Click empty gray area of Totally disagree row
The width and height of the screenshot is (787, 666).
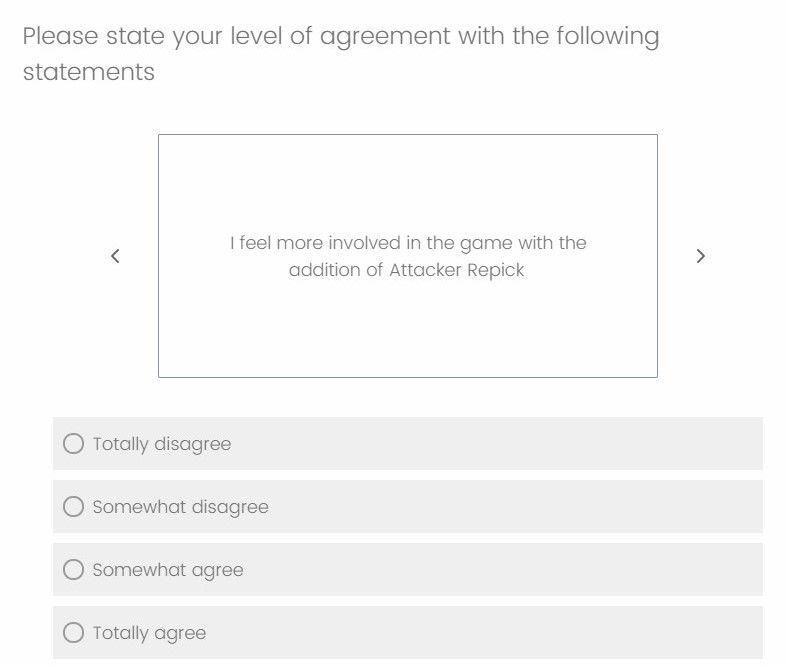tap(497, 444)
